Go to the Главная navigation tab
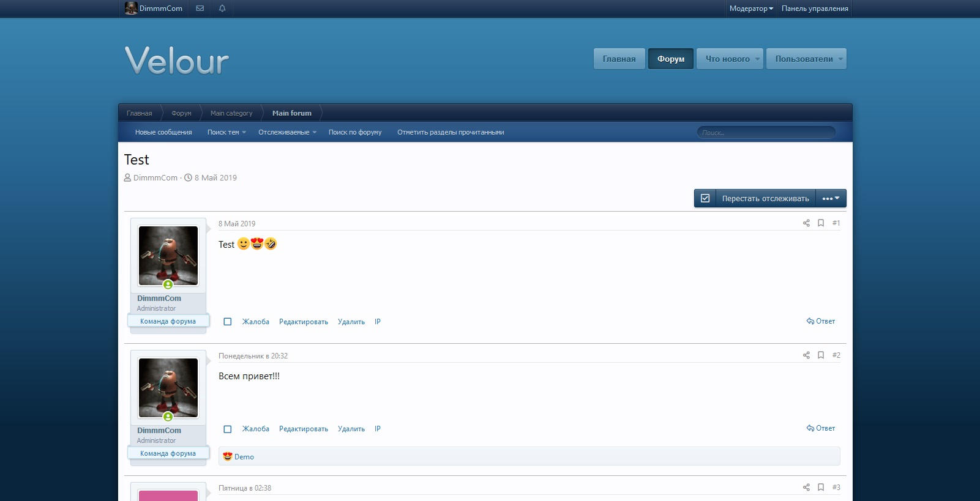Viewport: 980px width, 501px height. pos(619,59)
